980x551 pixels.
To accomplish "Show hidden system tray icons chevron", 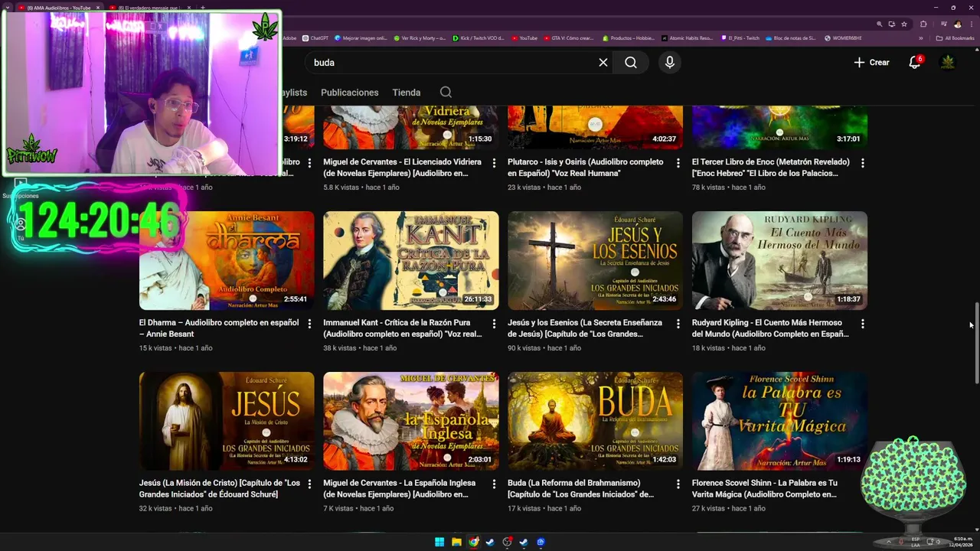I will tap(887, 543).
